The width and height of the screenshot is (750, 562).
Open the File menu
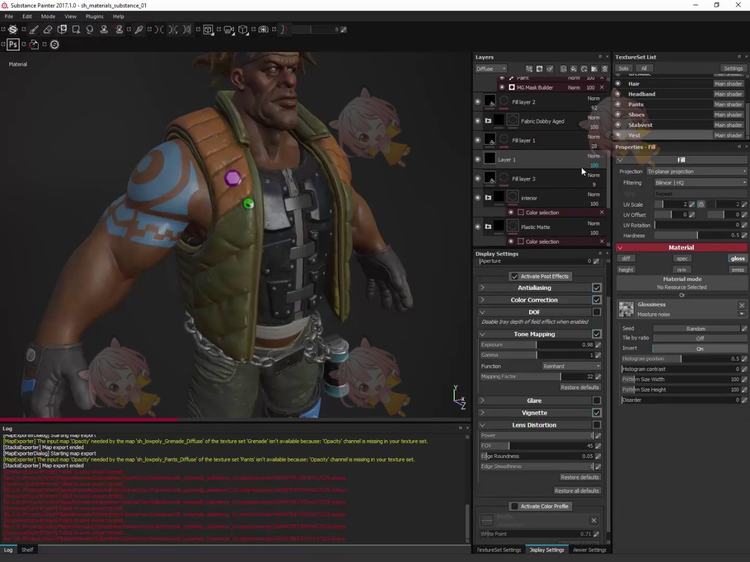pos(9,16)
